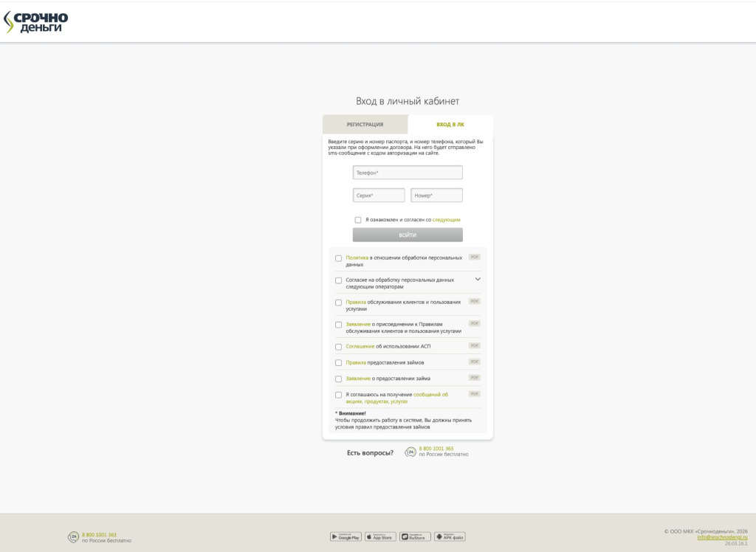
Task: Focus the passport Серия field
Action: (x=379, y=196)
